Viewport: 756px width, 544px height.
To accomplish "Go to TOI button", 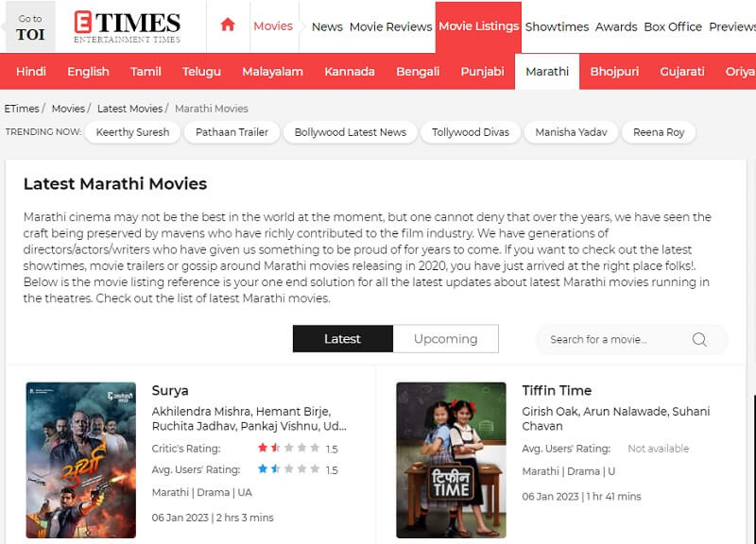I will (x=30, y=27).
